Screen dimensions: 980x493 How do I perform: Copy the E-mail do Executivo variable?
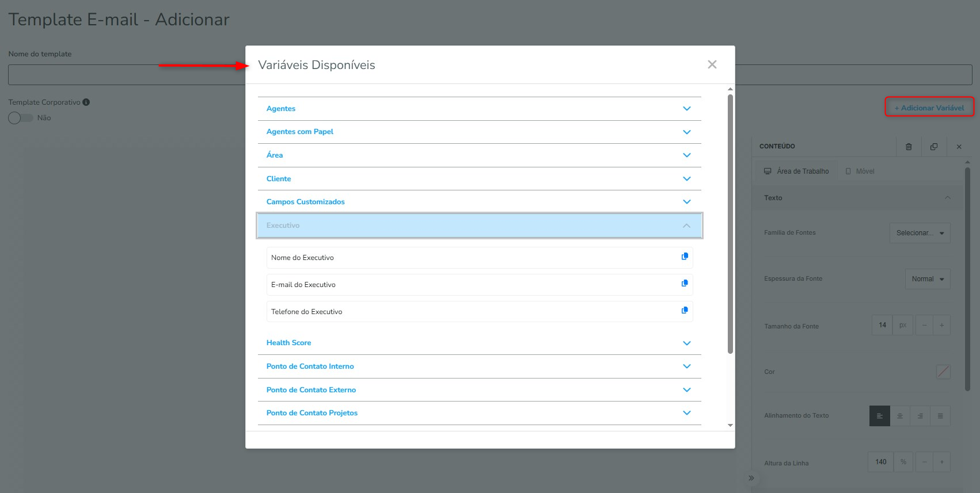(685, 283)
